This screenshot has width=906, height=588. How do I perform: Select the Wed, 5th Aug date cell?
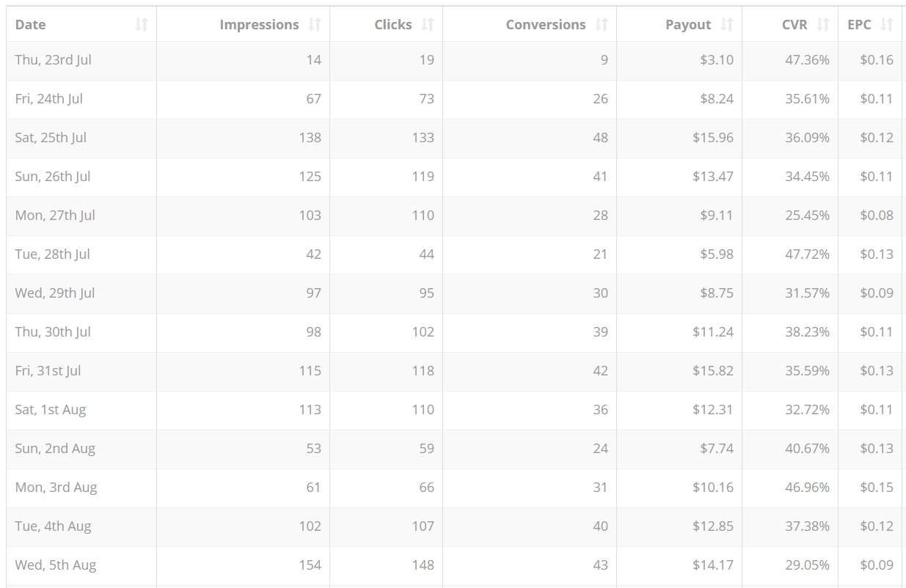[56, 565]
